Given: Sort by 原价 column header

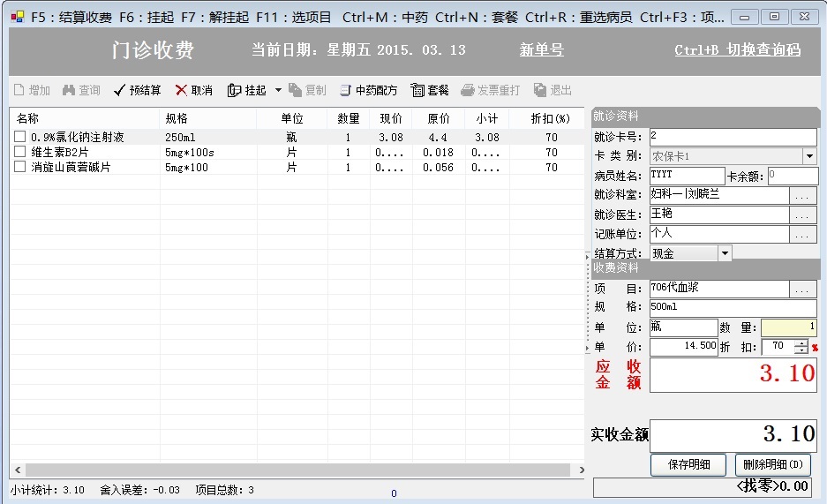Looking at the screenshot, I should pyautogui.click(x=439, y=118).
